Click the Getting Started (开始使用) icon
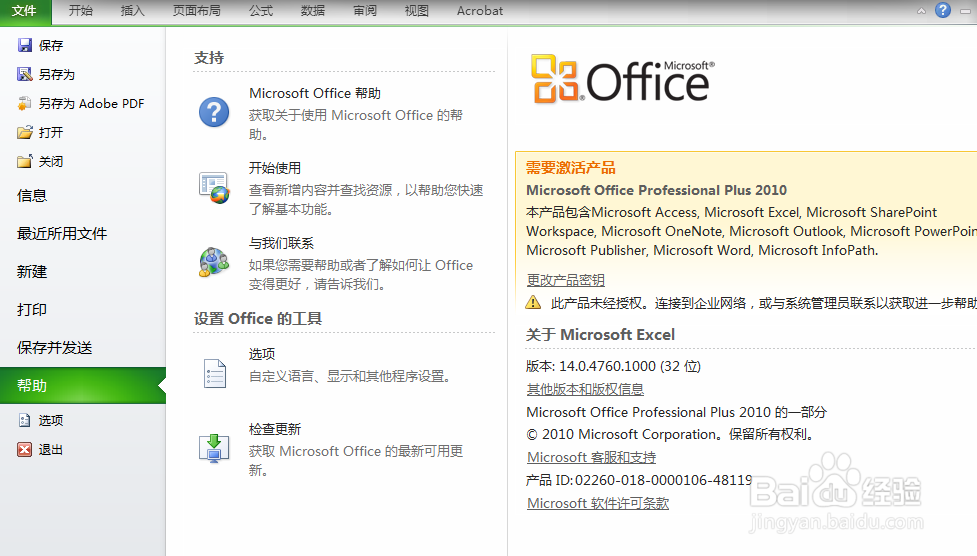The width and height of the screenshot is (977, 556). click(x=214, y=187)
